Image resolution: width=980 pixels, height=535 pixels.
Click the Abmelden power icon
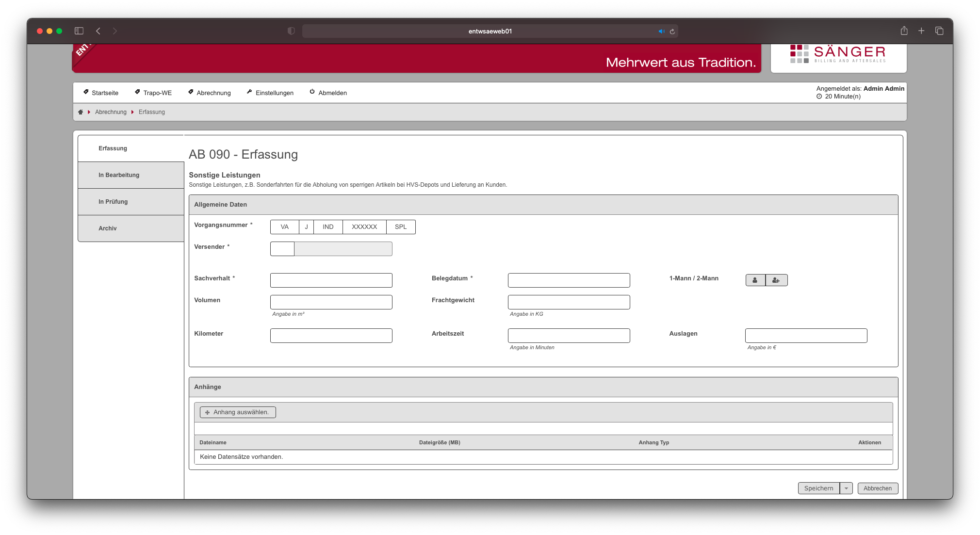[x=312, y=92]
